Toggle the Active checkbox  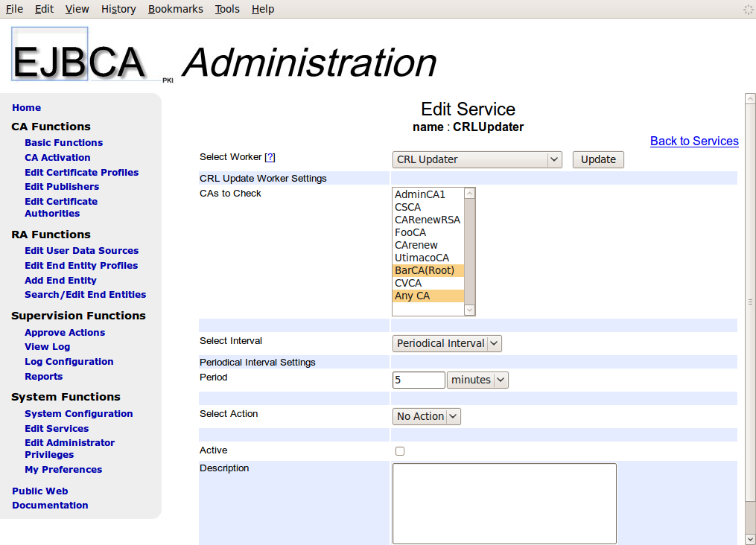tap(400, 451)
